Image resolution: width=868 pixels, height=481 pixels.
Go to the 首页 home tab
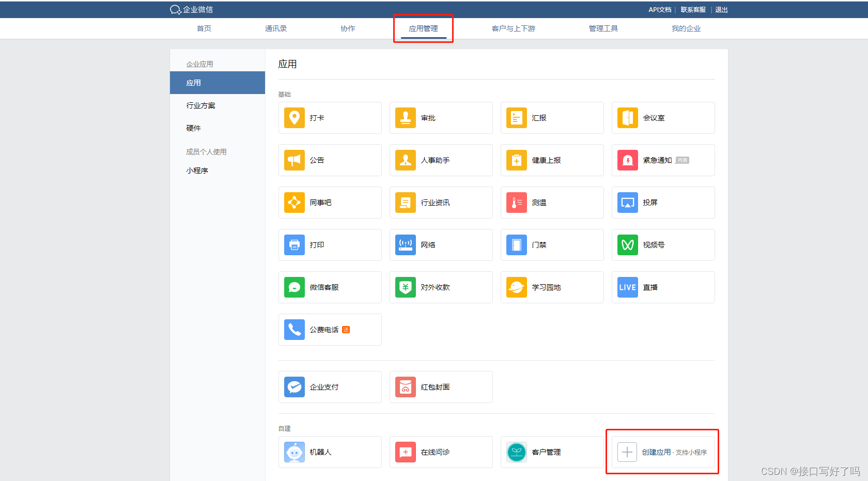tap(204, 28)
